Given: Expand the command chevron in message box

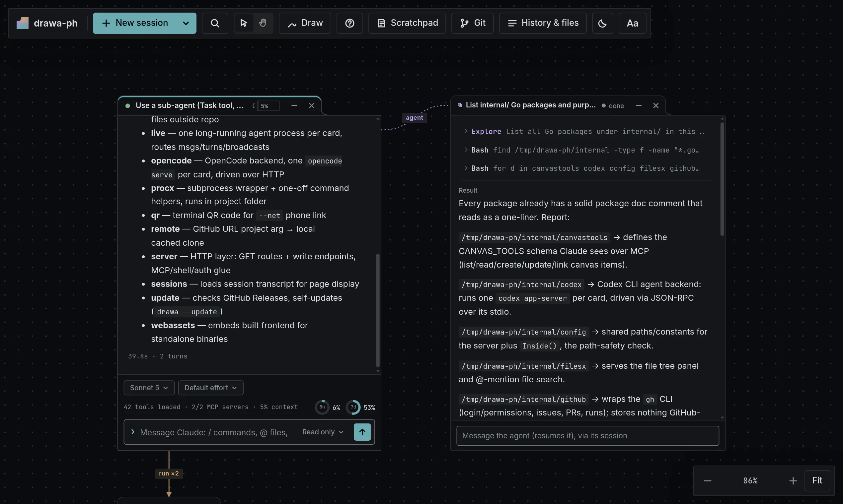Looking at the screenshot, I should [x=132, y=432].
